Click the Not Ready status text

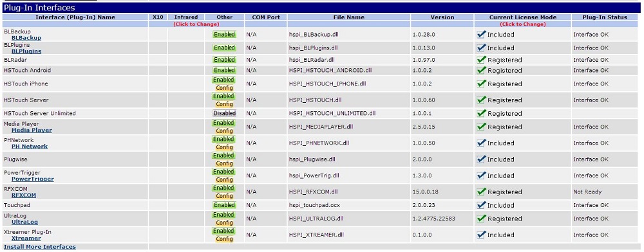[x=588, y=192]
